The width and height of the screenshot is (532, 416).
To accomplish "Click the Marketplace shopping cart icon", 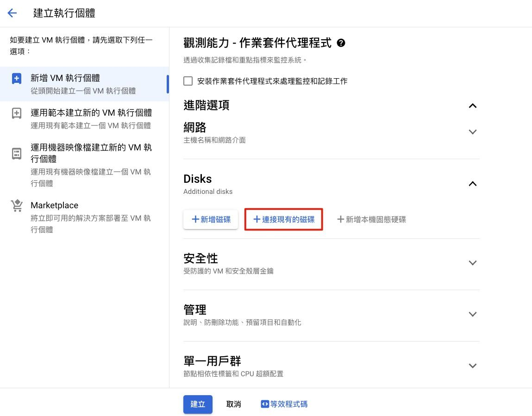I will (x=17, y=206).
